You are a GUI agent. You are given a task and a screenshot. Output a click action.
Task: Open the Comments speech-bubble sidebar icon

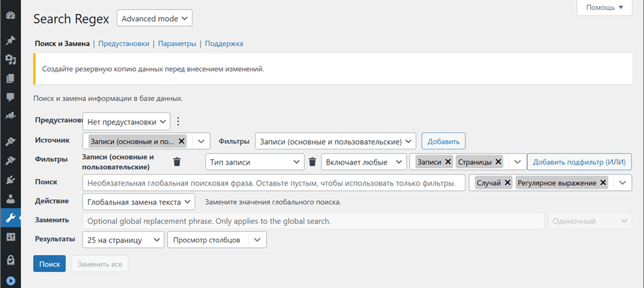(11, 97)
